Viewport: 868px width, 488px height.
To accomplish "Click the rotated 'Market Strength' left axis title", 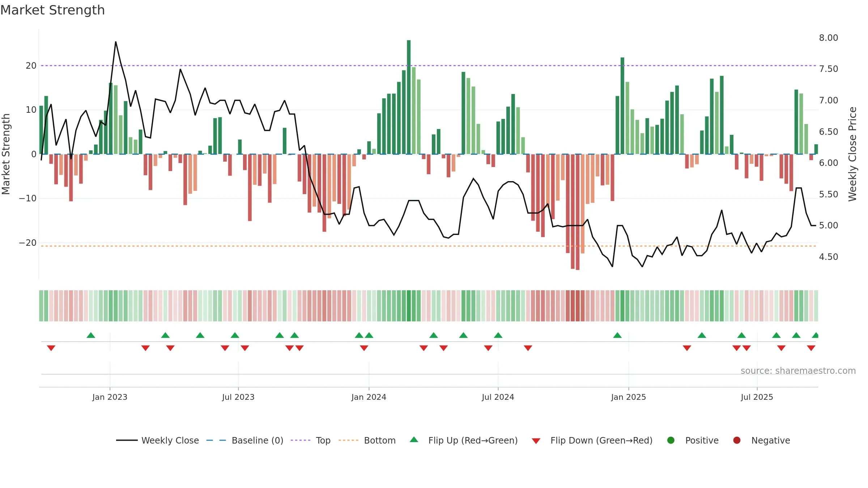I will click(x=6, y=154).
